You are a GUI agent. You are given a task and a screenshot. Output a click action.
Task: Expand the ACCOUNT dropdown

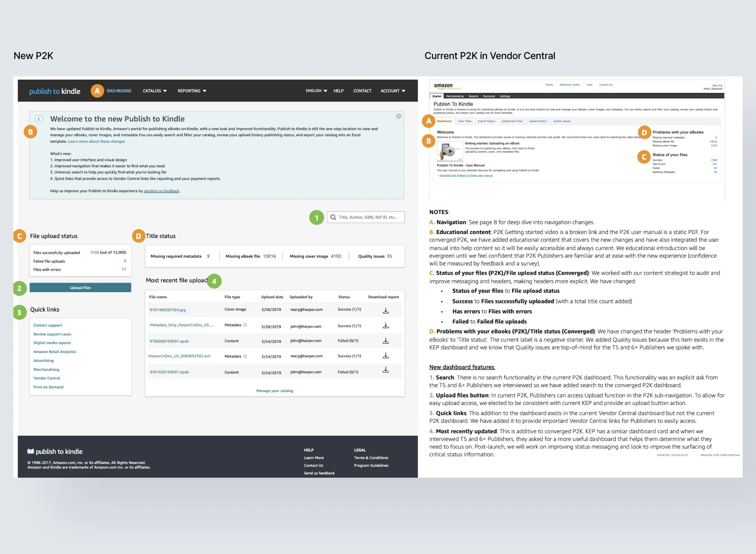pyautogui.click(x=393, y=91)
